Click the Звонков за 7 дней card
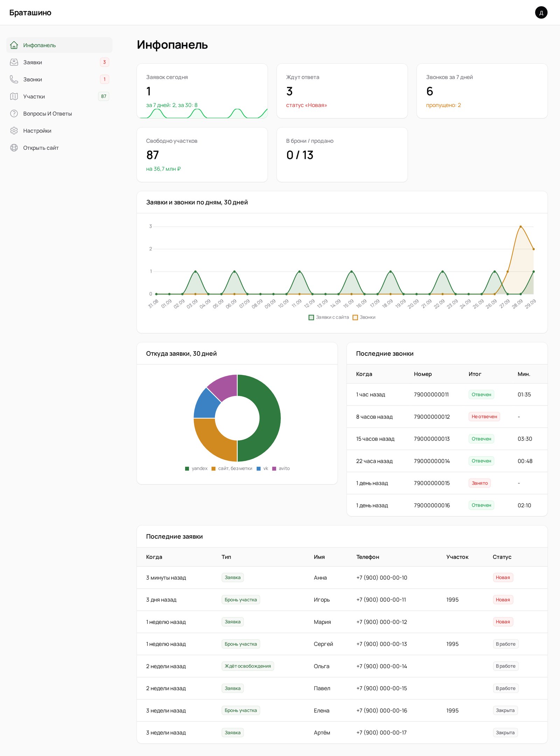 coord(482,91)
